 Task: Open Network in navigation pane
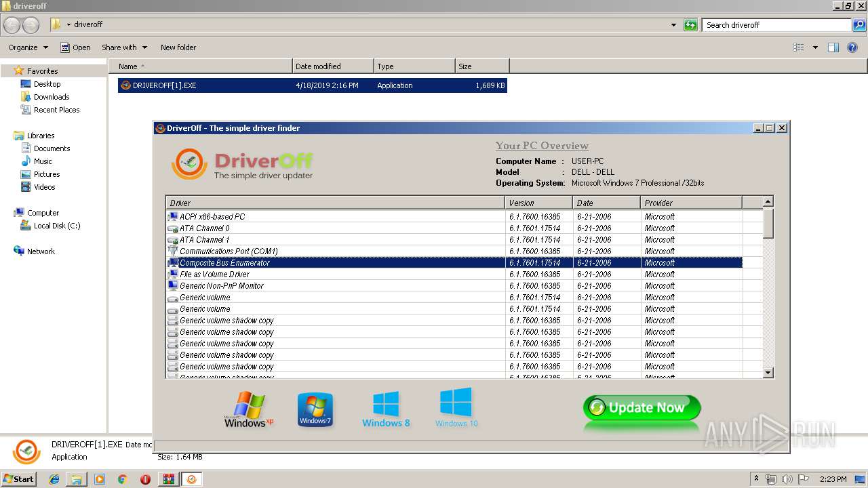point(41,251)
